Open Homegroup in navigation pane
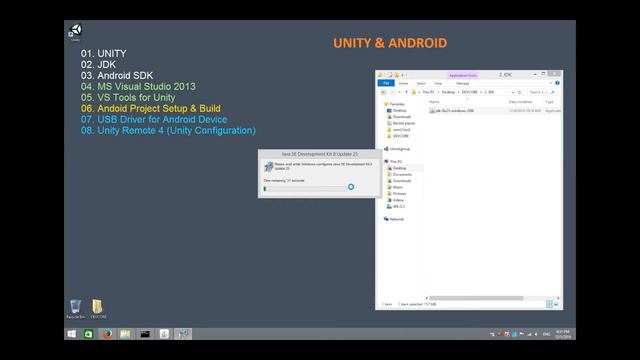This screenshot has height=360, width=640. [397, 149]
